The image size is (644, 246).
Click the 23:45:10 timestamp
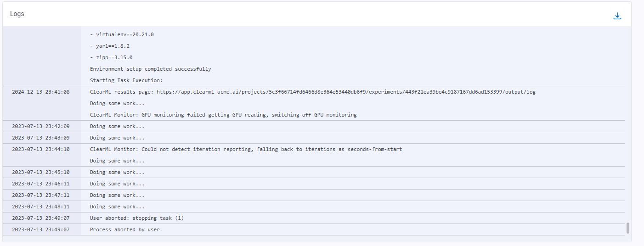click(41, 172)
